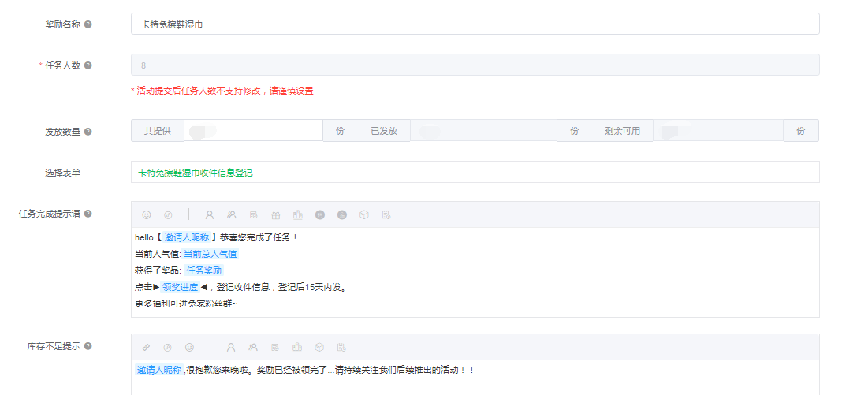Place cursor in stock-shortage message 很抱歉您来晚啦
Viewport: 868px width, 395px height.
pyautogui.click(x=217, y=370)
